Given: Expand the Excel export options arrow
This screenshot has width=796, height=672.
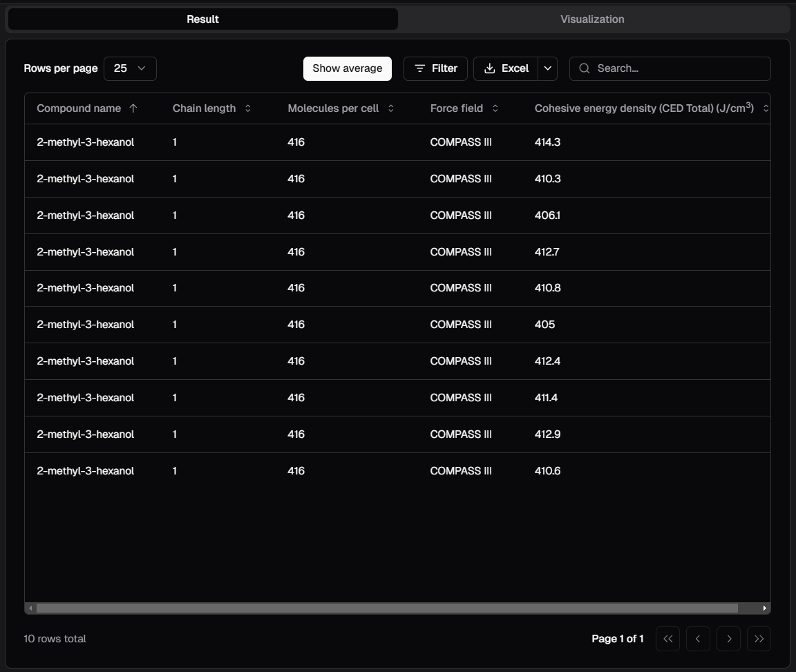Looking at the screenshot, I should (548, 68).
